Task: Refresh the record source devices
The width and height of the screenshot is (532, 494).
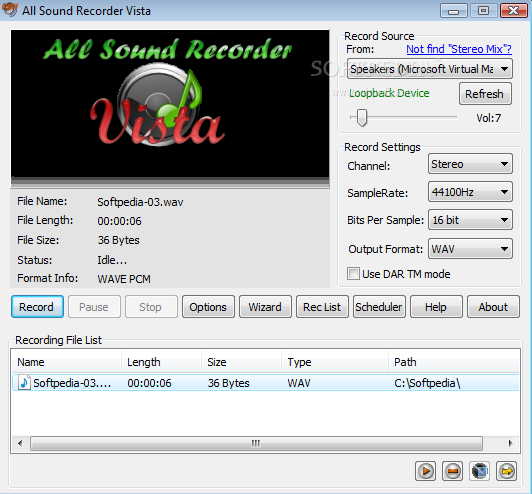Action: (485, 94)
